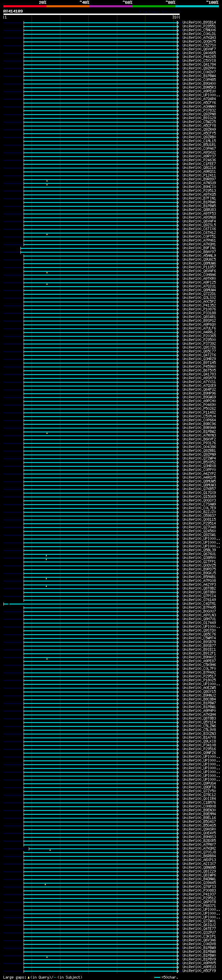Select the hit UniRef100_A3ANA0
The height and width of the screenshot is (980, 222).
[199, 106]
